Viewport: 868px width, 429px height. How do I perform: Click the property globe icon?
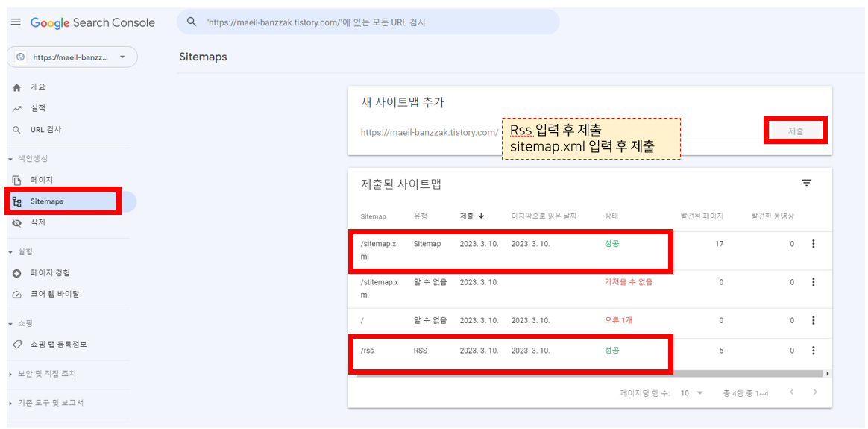(x=21, y=57)
